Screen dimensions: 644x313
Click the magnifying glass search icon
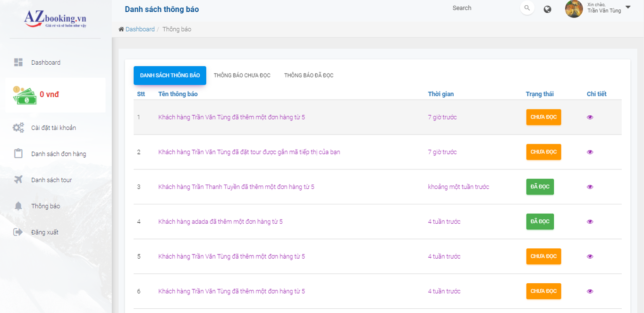click(527, 8)
